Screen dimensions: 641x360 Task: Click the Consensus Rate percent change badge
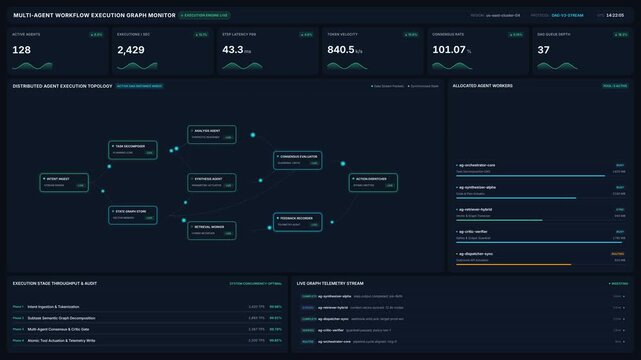[516, 35]
